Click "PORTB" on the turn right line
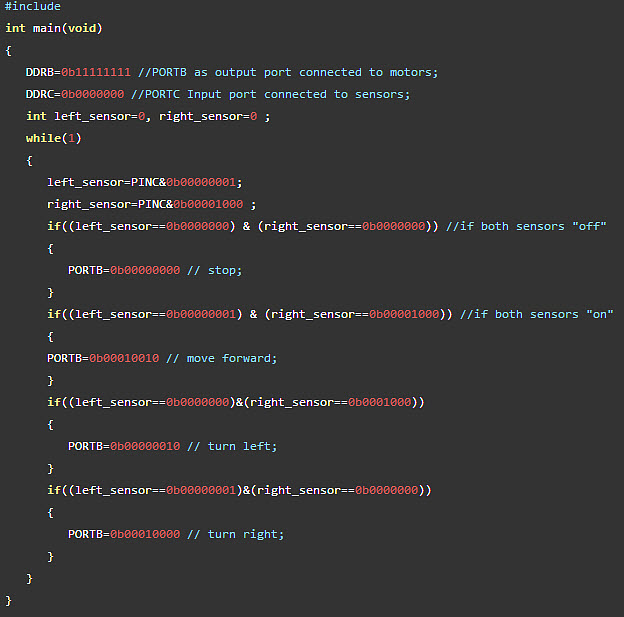 pos(85,534)
